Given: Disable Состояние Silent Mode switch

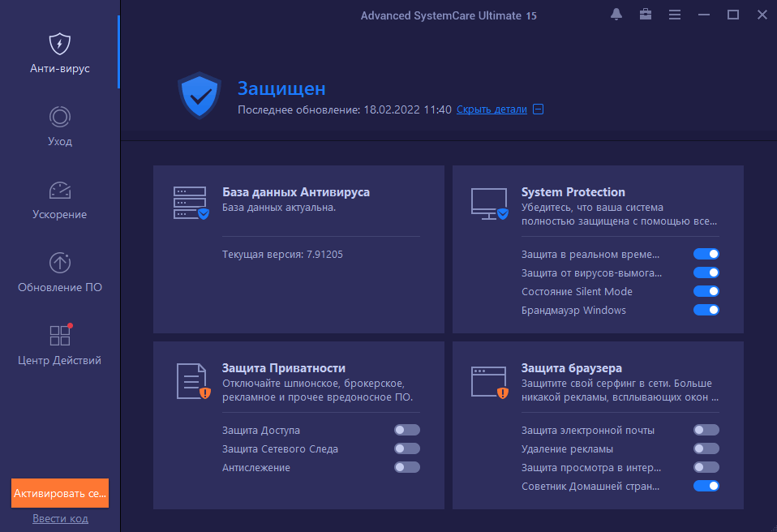Looking at the screenshot, I should [x=706, y=291].
